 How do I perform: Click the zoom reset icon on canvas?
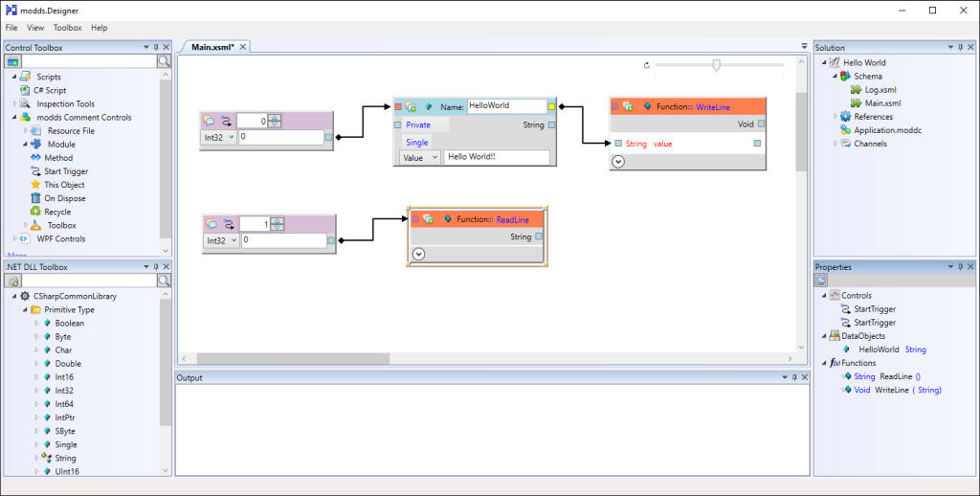(646, 65)
